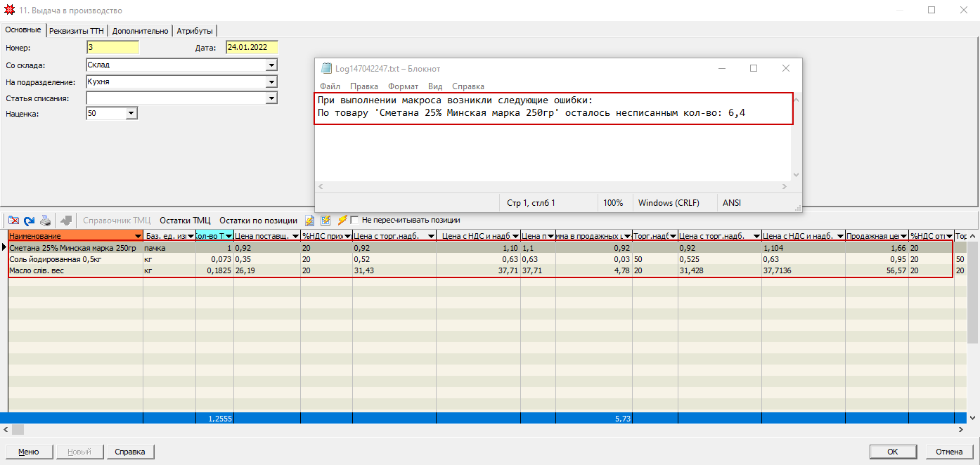The image size is (980, 465).
Task: Open the 'На подразделение' dropdown list
Action: (271, 82)
